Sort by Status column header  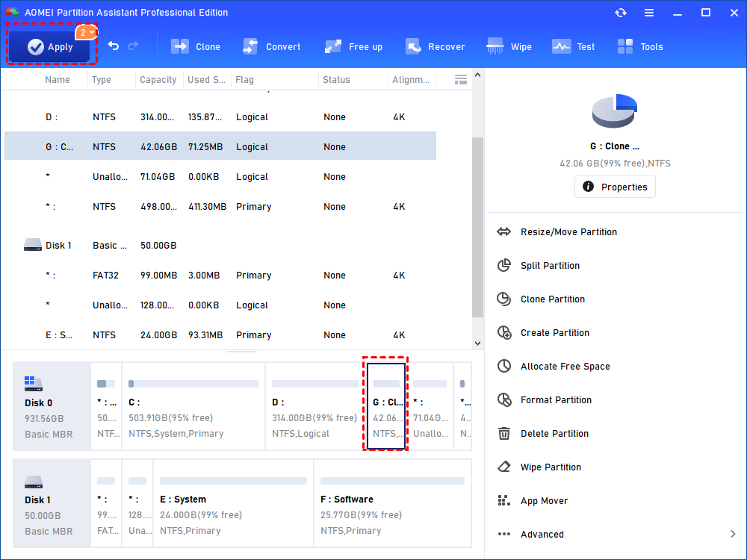[x=336, y=80]
